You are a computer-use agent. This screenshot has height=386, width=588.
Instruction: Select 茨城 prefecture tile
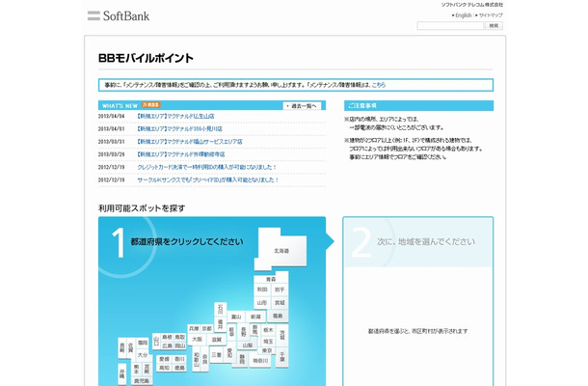[x=282, y=335]
